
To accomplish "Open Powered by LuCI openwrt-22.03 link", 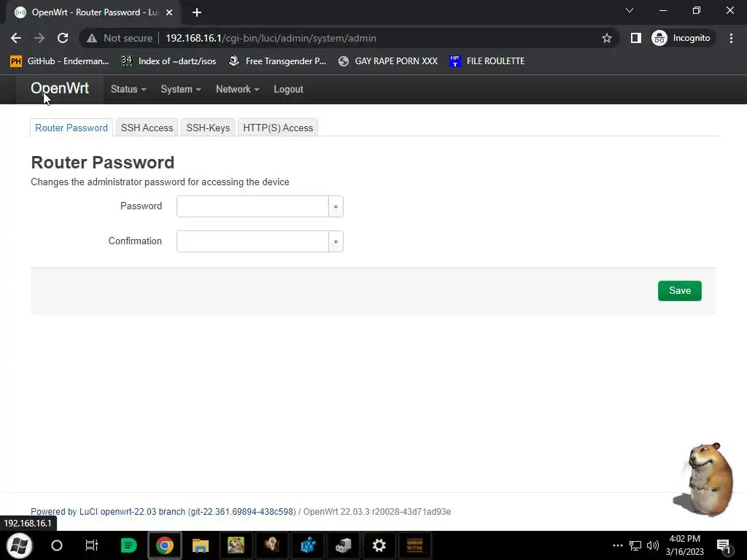I will pyautogui.click(x=163, y=511).
